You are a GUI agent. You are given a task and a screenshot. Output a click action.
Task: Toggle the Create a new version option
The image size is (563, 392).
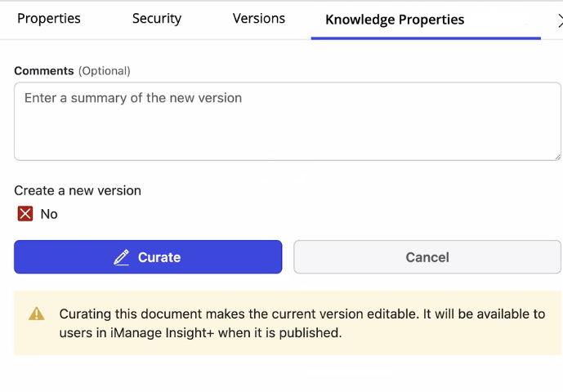(x=25, y=214)
